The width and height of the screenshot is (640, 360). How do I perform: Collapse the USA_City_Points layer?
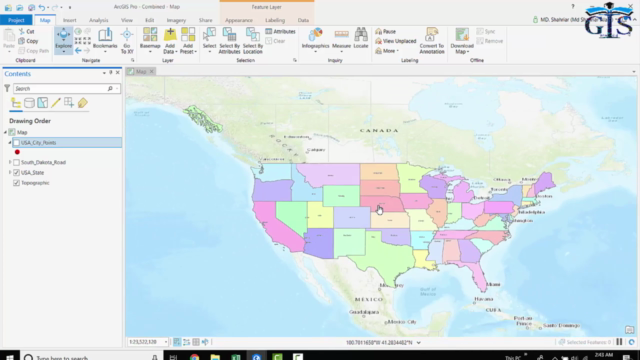[10, 142]
